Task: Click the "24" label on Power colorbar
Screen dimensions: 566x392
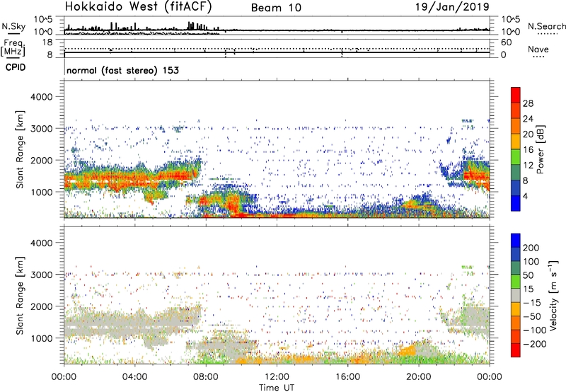Action: coord(528,119)
